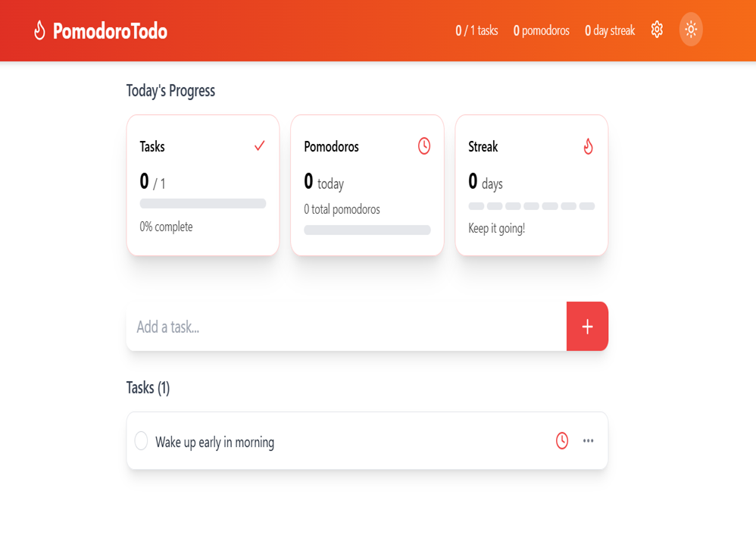The height and width of the screenshot is (557, 756).
Task: Click the 0 day streak header stat
Action: [610, 30]
